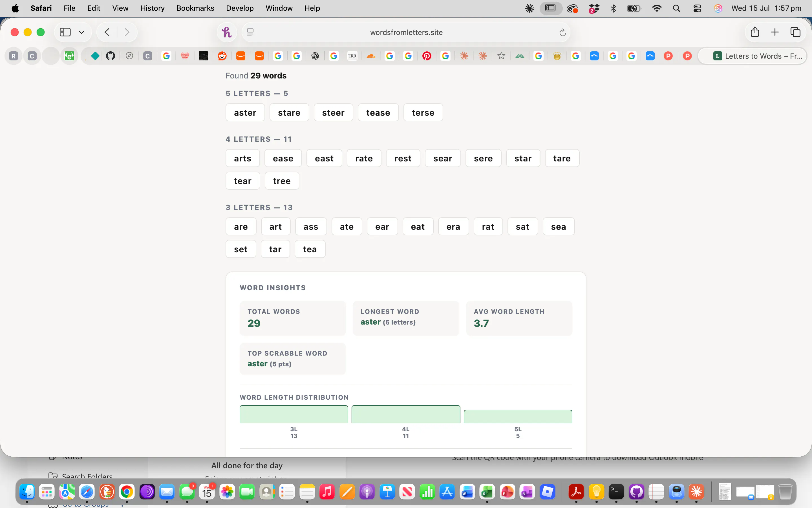Click the word 'tare'
812x508 pixels.
[562, 158]
